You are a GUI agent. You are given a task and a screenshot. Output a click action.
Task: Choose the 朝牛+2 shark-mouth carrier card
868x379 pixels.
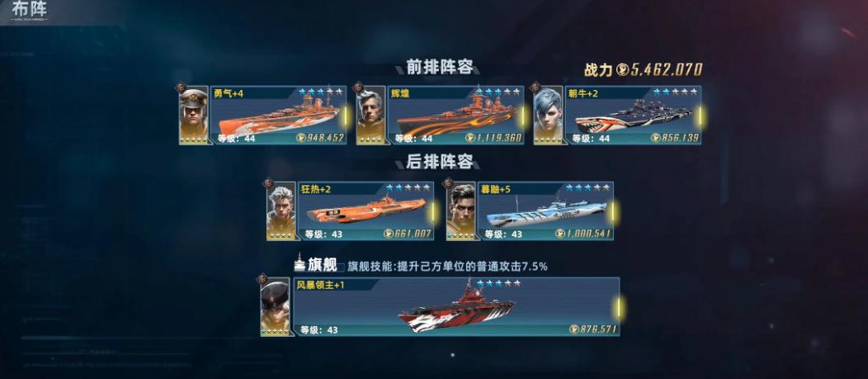(633, 116)
